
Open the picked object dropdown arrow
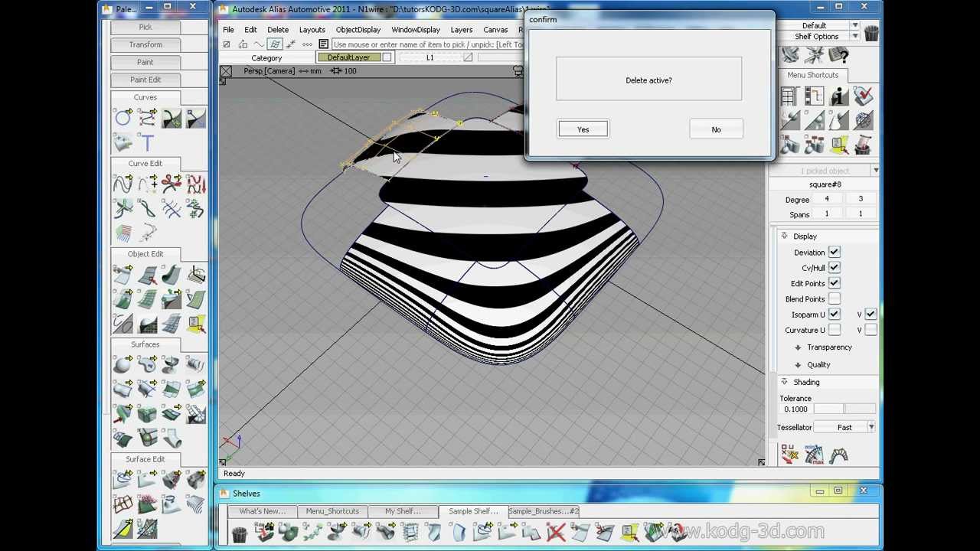click(x=875, y=171)
